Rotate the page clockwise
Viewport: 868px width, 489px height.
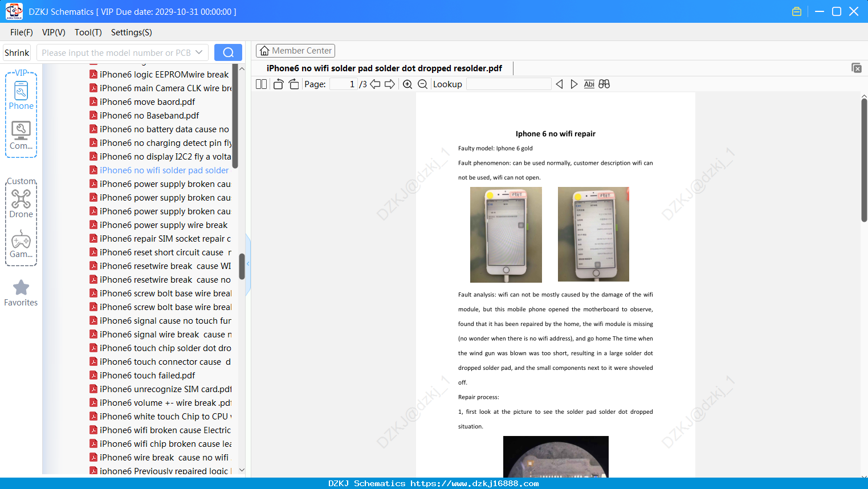294,84
